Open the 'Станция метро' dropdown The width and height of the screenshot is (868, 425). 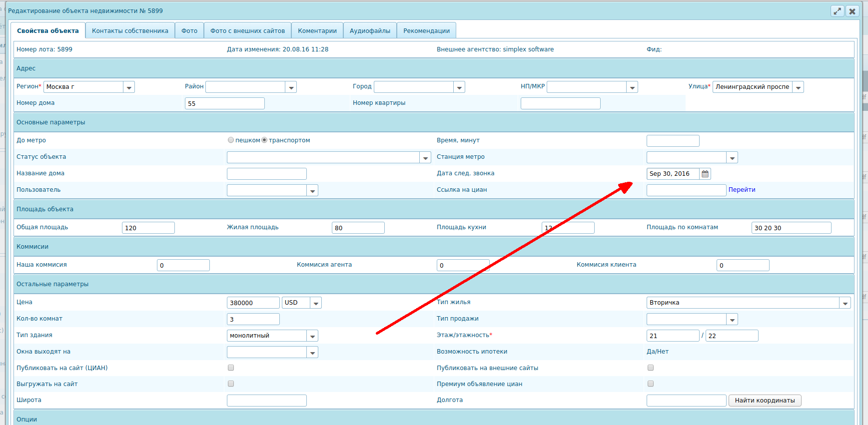732,158
